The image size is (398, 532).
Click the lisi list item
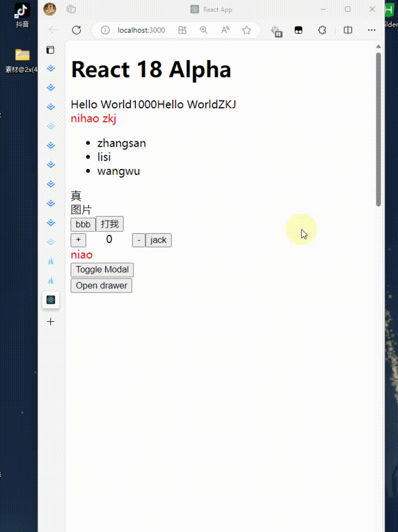tap(104, 157)
